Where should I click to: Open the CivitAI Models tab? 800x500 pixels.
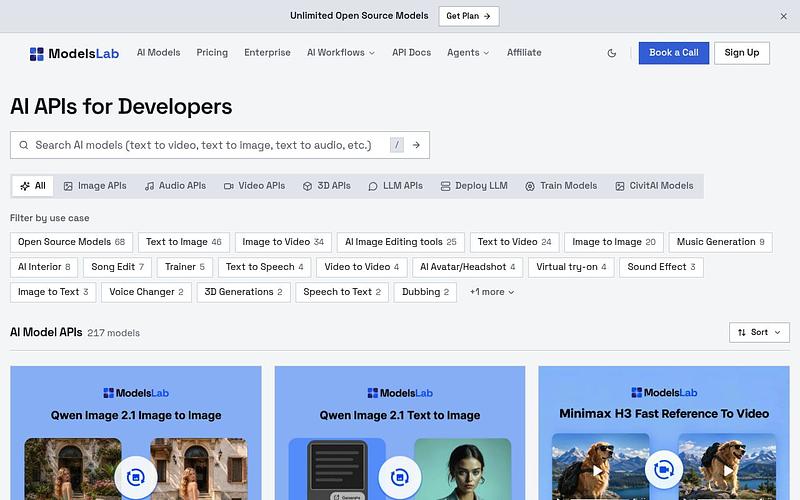655,186
